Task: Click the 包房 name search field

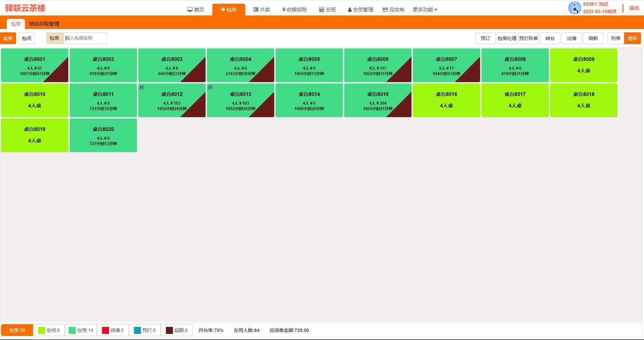Action: click(85, 38)
